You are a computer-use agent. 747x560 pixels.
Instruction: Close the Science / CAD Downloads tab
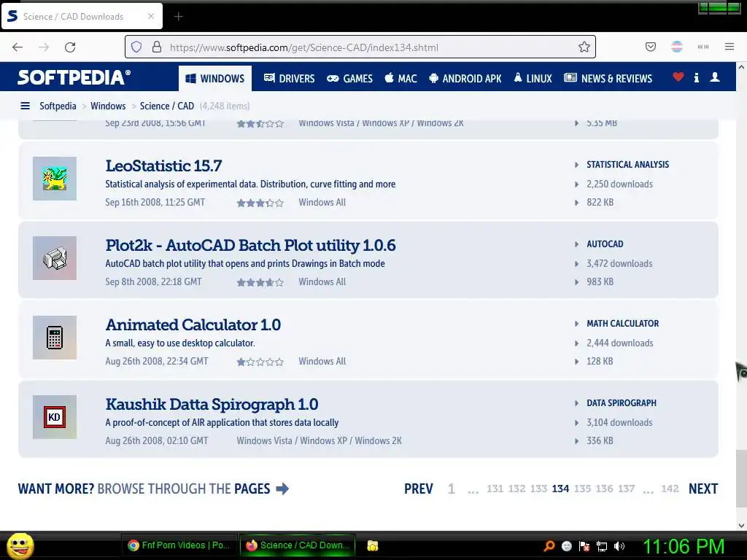pyautogui.click(x=150, y=16)
